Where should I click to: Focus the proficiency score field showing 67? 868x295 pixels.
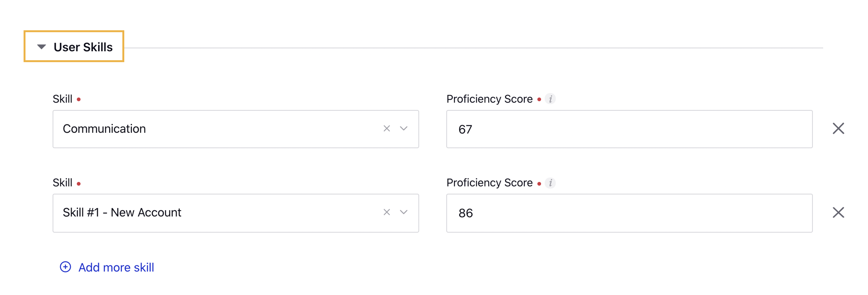tap(629, 129)
